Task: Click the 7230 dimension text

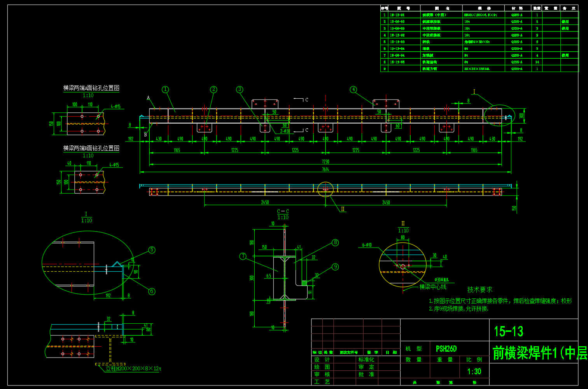Action: (325, 162)
